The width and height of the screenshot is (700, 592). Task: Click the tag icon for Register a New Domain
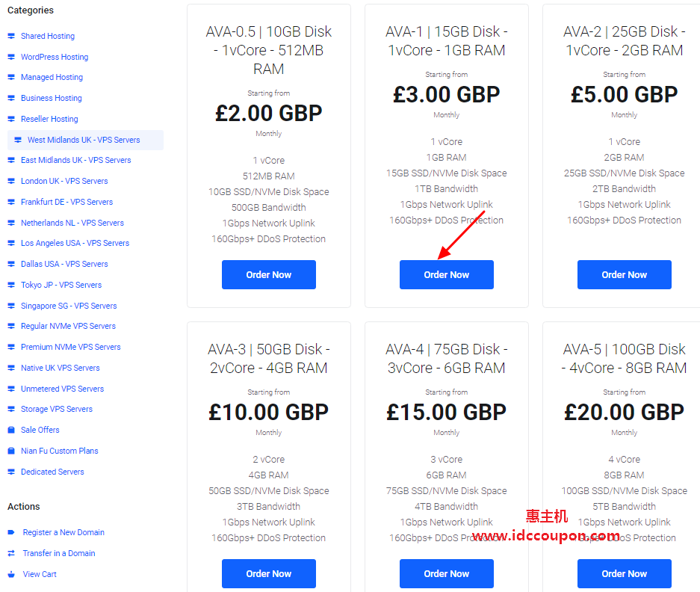coord(11,533)
